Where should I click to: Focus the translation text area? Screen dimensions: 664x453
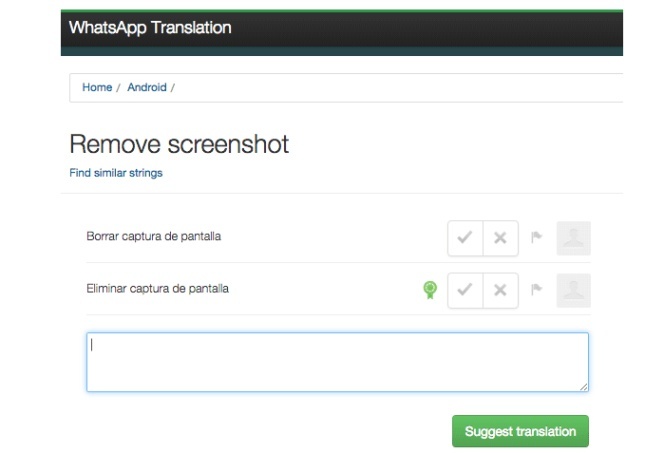[x=337, y=362]
